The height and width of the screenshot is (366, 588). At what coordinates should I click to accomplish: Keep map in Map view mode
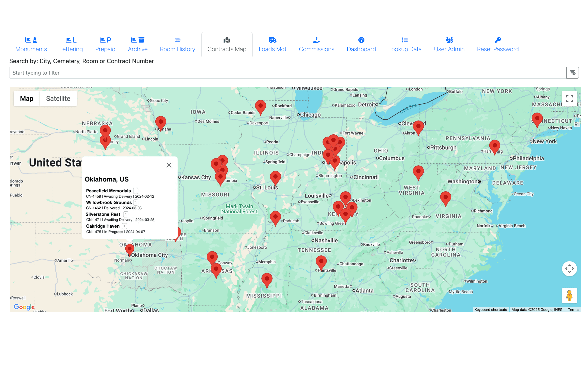click(x=27, y=98)
